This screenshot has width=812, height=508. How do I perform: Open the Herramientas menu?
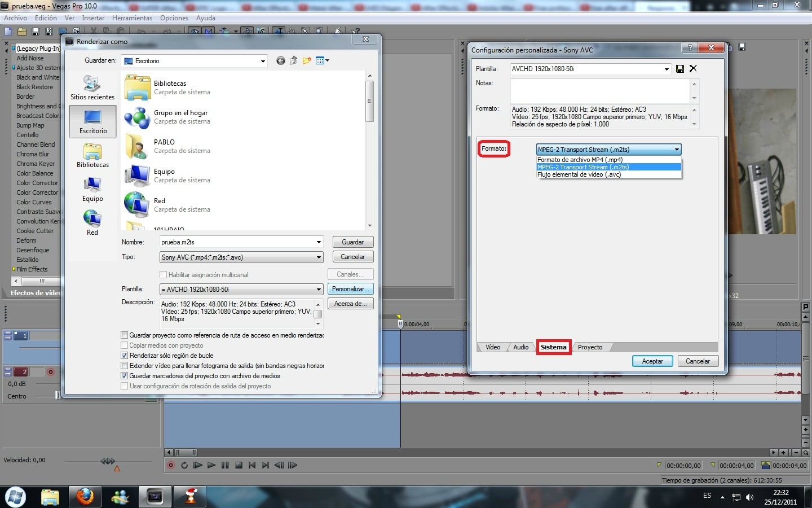click(132, 18)
